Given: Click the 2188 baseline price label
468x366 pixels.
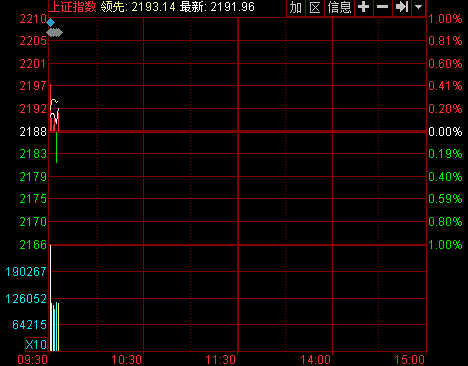Looking at the screenshot, I should [33, 132].
